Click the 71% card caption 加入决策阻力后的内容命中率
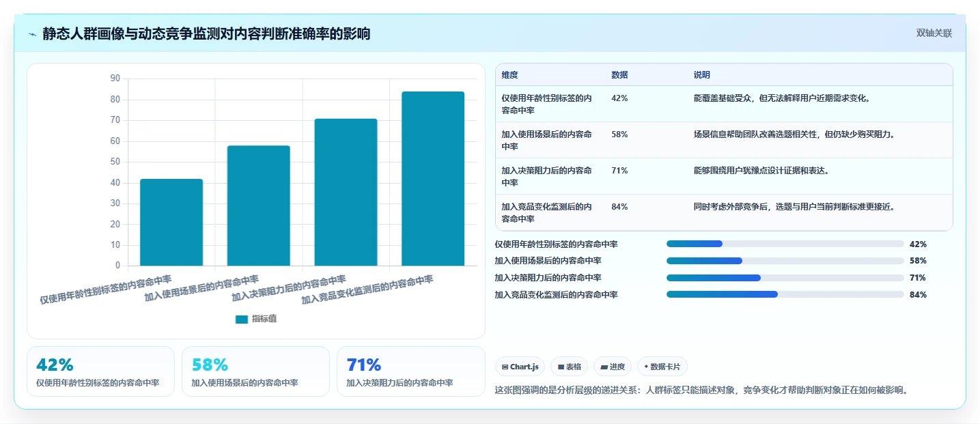The image size is (980, 424). [400, 383]
